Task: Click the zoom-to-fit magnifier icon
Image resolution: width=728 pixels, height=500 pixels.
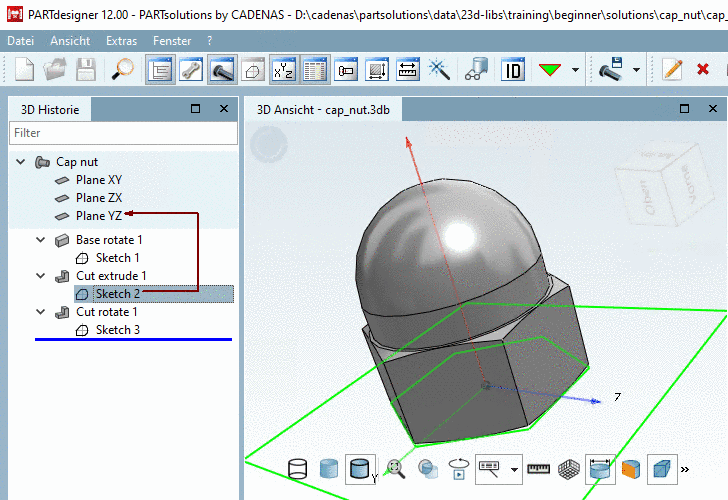Action: coord(396,469)
